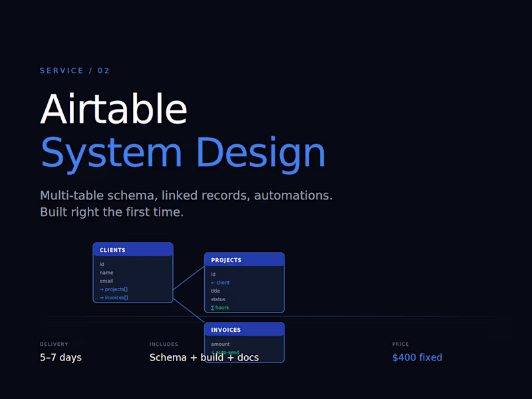Screen dimensions: 532x399
Task: Select the "5–7 days" delivery value
Action: pyautogui.click(x=61, y=357)
